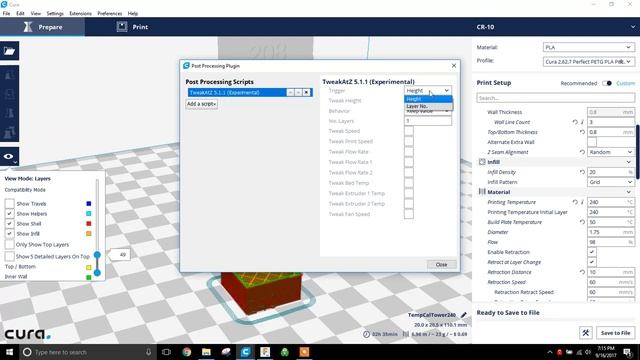The width and height of the screenshot is (640, 360).
Task: Click Close button in plugin dialog
Action: pyautogui.click(x=441, y=264)
